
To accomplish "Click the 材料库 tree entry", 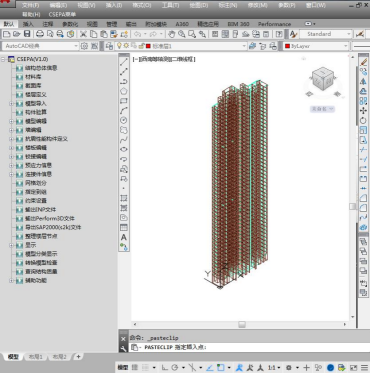I will [33, 77].
